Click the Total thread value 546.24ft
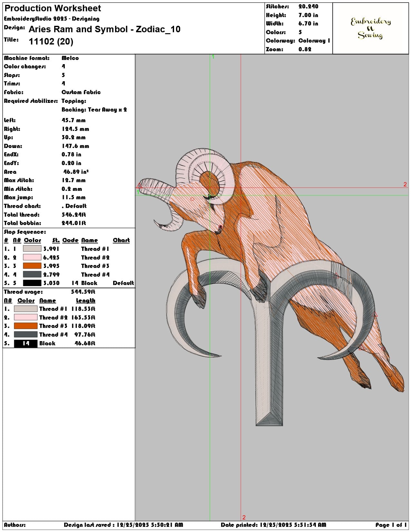Image resolution: width=411 pixels, height=532 pixels. pyautogui.click(x=74, y=215)
